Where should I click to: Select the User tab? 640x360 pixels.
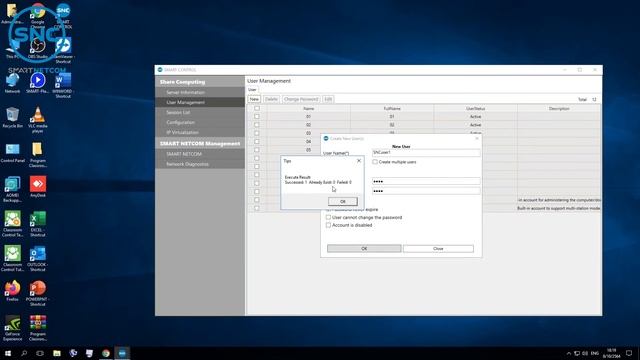pyautogui.click(x=252, y=89)
